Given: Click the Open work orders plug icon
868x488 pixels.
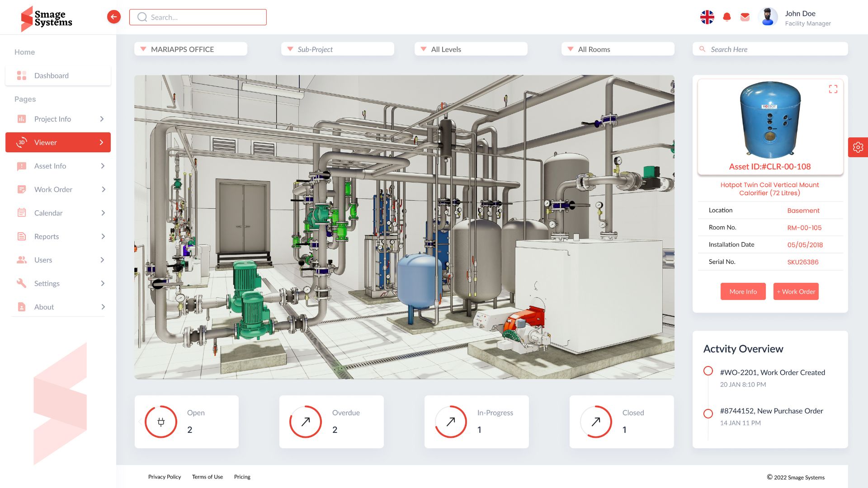Looking at the screenshot, I should click(161, 422).
